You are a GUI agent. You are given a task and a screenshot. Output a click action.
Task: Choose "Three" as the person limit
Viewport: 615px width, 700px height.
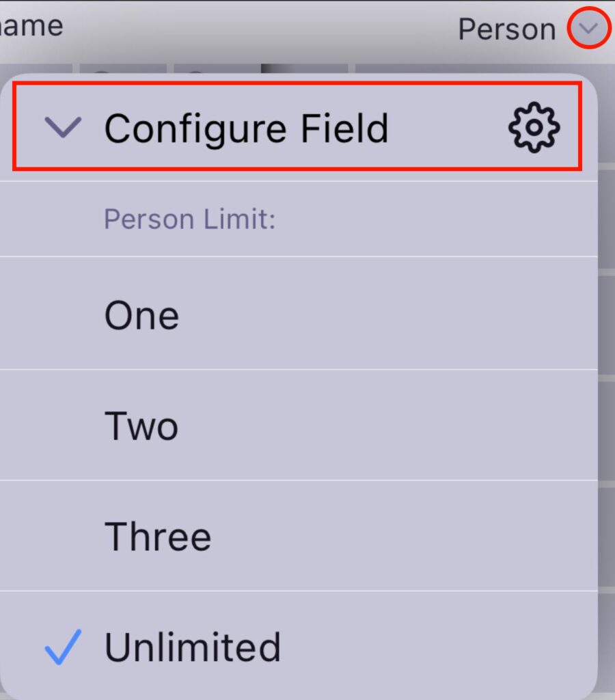158,537
